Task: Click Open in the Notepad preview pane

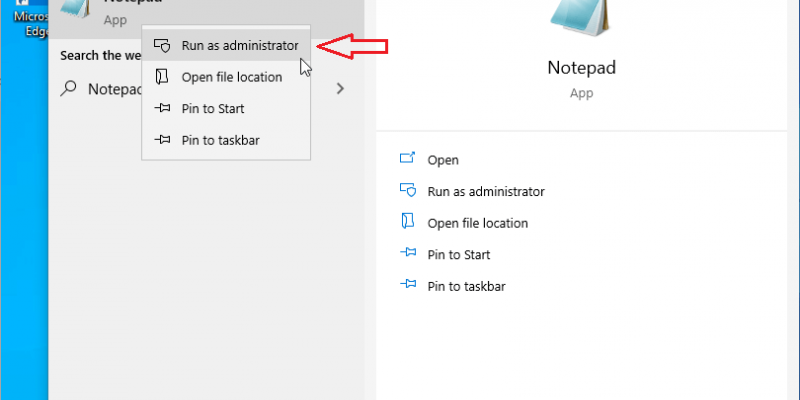Action: (x=443, y=160)
